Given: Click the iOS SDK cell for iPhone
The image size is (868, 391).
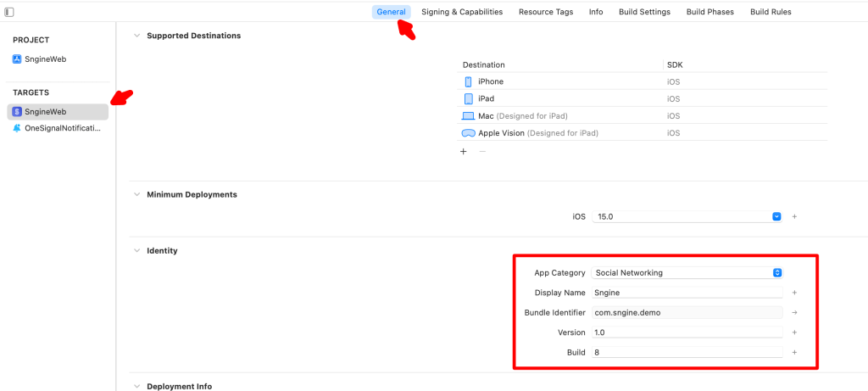Looking at the screenshot, I should click(x=674, y=82).
